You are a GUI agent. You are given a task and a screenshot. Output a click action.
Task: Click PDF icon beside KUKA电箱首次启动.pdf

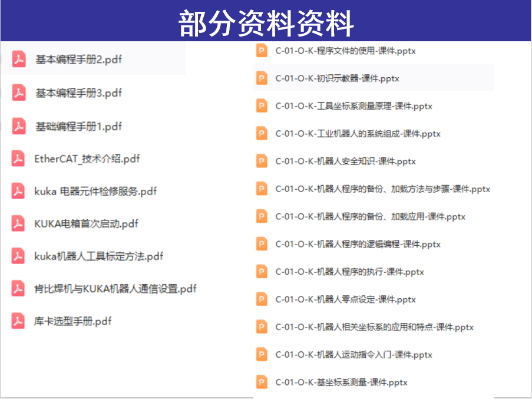(x=18, y=223)
